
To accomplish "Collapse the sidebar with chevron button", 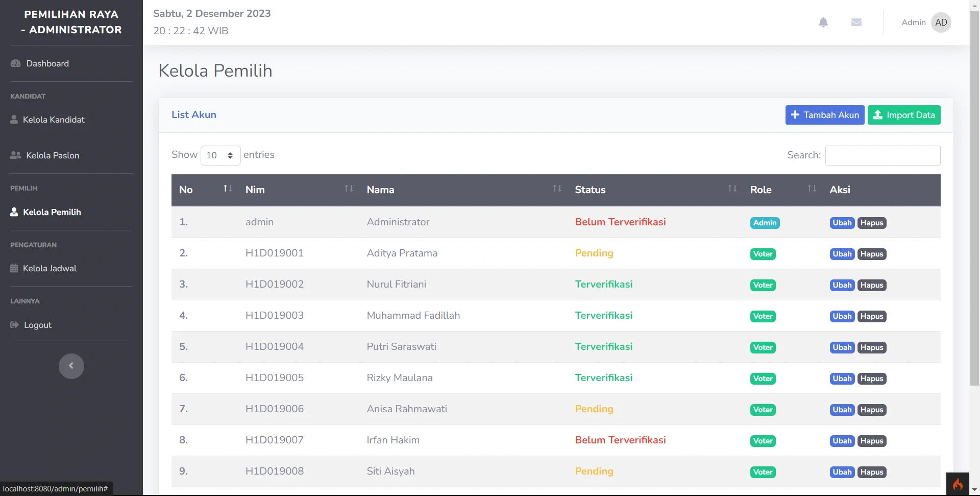I will [71, 366].
